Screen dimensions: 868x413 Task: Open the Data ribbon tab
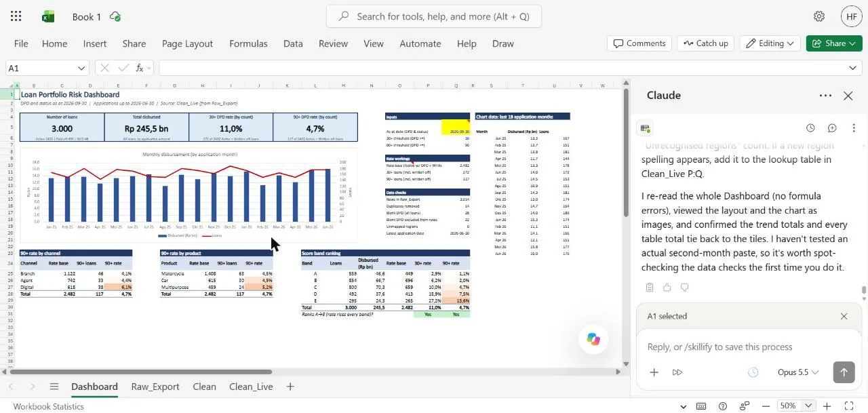pos(293,43)
